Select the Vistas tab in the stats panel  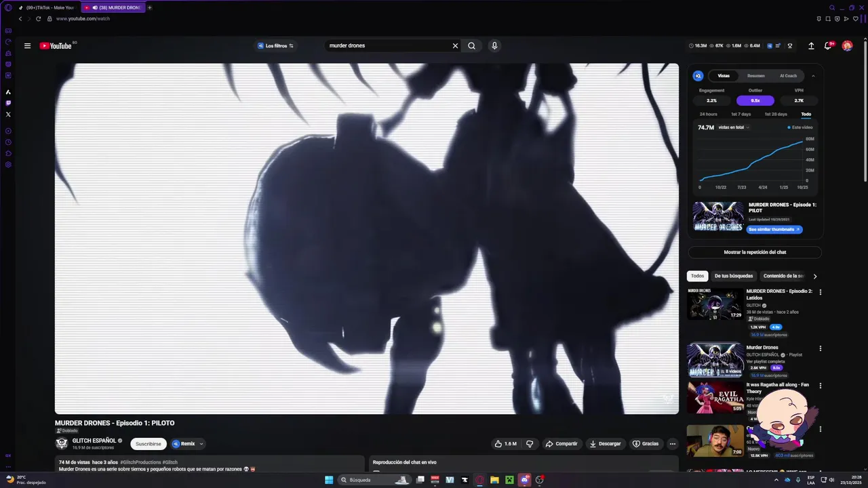pyautogui.click(x=724, y=76)
